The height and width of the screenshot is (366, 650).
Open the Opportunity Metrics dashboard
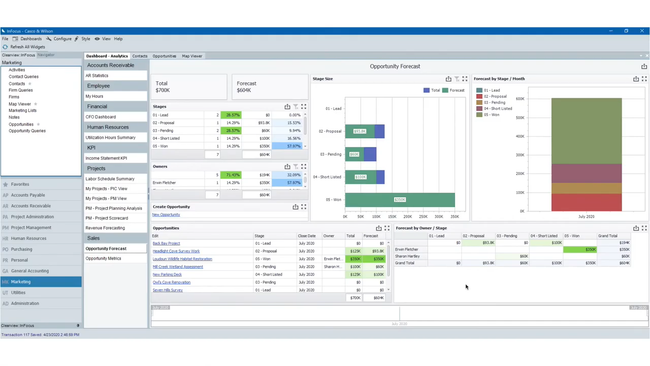pyautogui.click(x=116, y=259)
